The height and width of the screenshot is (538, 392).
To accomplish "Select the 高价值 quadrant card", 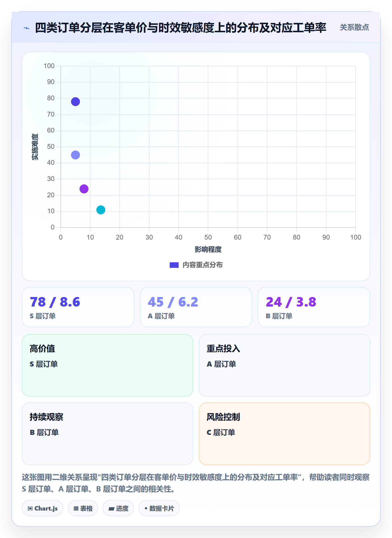I will coord(108,365).
